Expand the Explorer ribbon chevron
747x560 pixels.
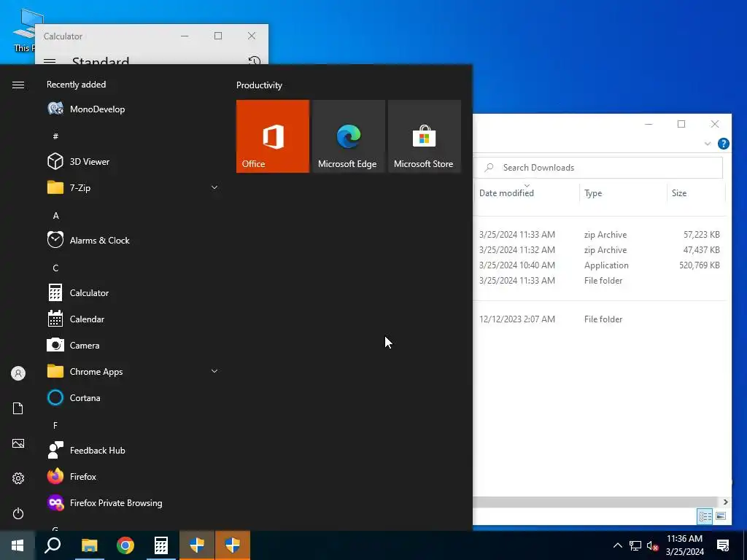click(708, 144)
